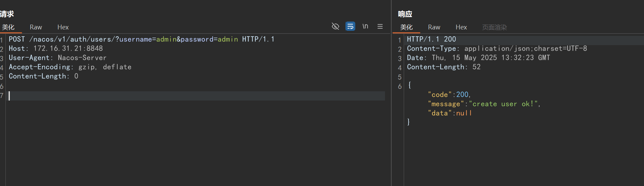Image resolution: width=644 pixels, height=186 pixels.
Task: Switch request view to the Hex tab
Action: (63, 27)
